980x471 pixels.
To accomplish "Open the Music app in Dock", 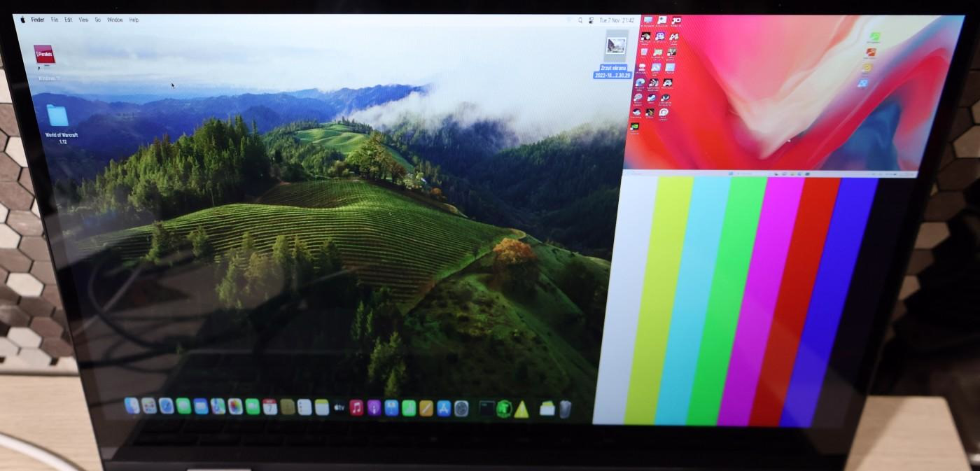I will [x=356, y=408].
